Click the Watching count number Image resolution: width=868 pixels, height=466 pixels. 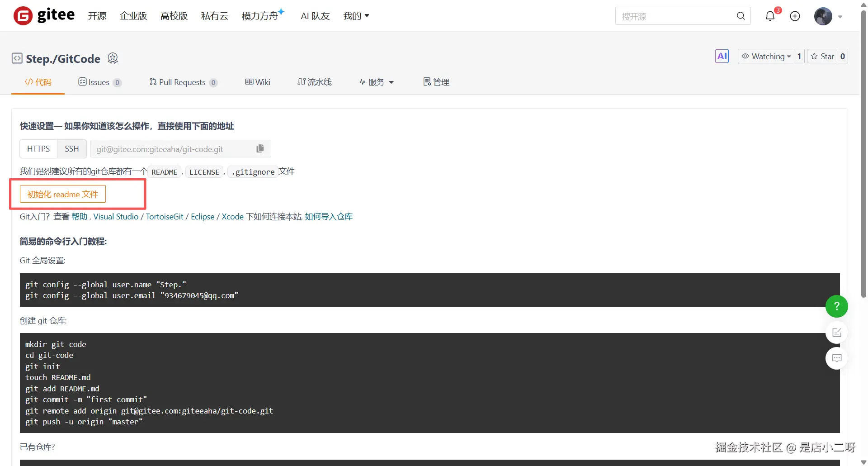click(x=799, y=56)
